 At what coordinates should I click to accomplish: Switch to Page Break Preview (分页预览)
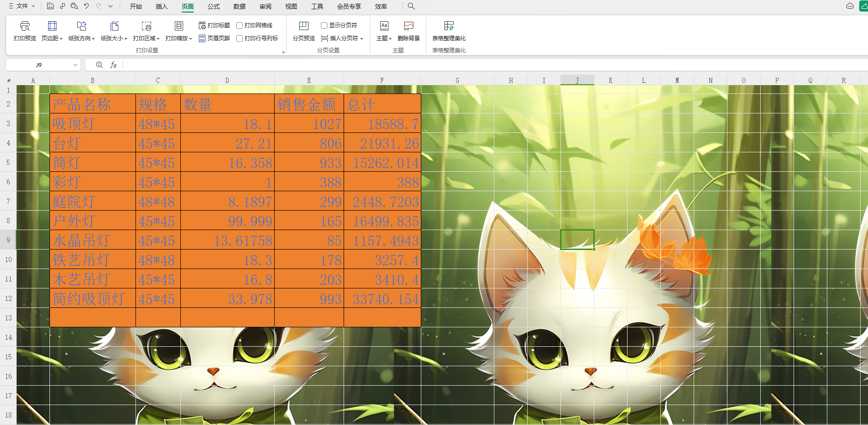click(x=304, y=31)
